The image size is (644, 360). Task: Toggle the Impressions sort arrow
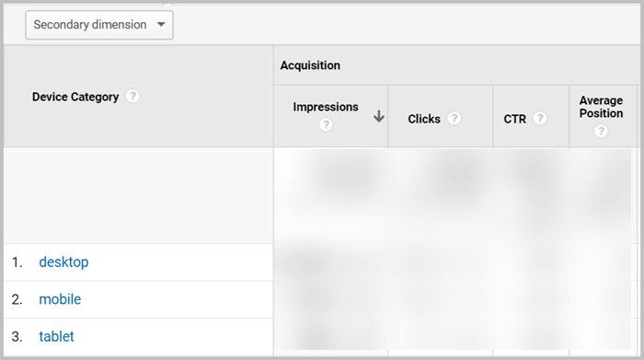tap(379, 116)
